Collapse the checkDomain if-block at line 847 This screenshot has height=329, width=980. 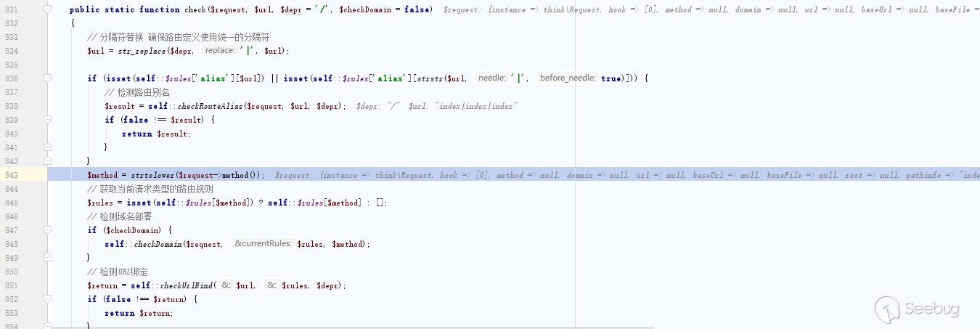(x=47, y=230)
